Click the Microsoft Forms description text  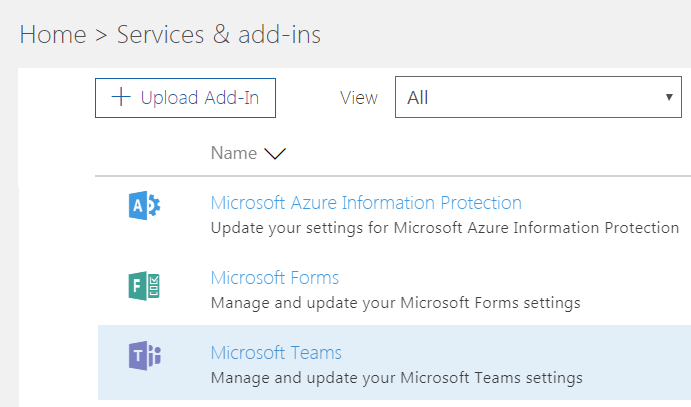pos(395,302)
